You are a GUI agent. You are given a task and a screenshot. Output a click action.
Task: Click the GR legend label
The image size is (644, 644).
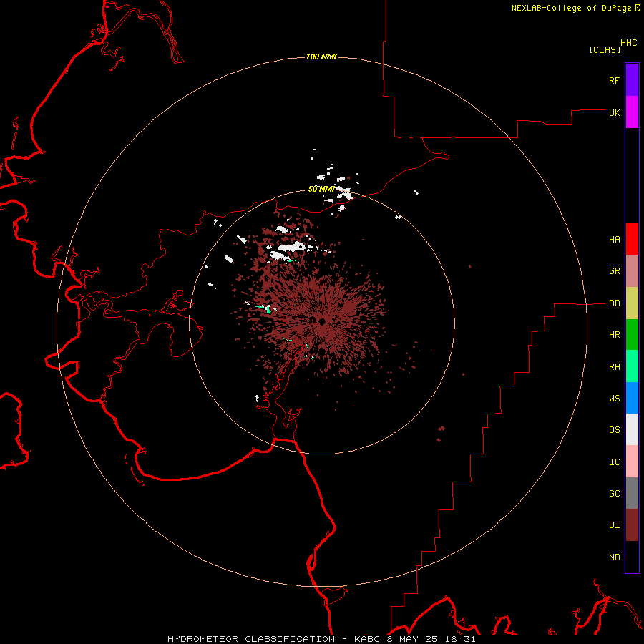click(x=614, y=271)
